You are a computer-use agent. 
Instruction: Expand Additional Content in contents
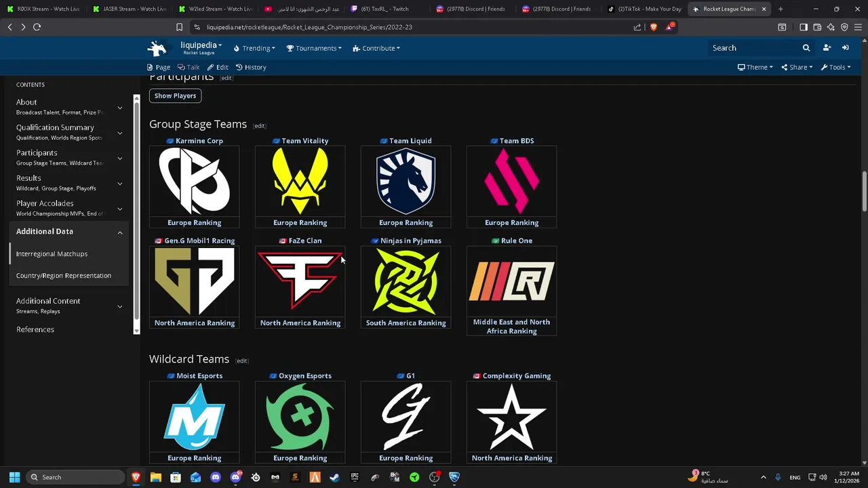(x=119, y=306)
